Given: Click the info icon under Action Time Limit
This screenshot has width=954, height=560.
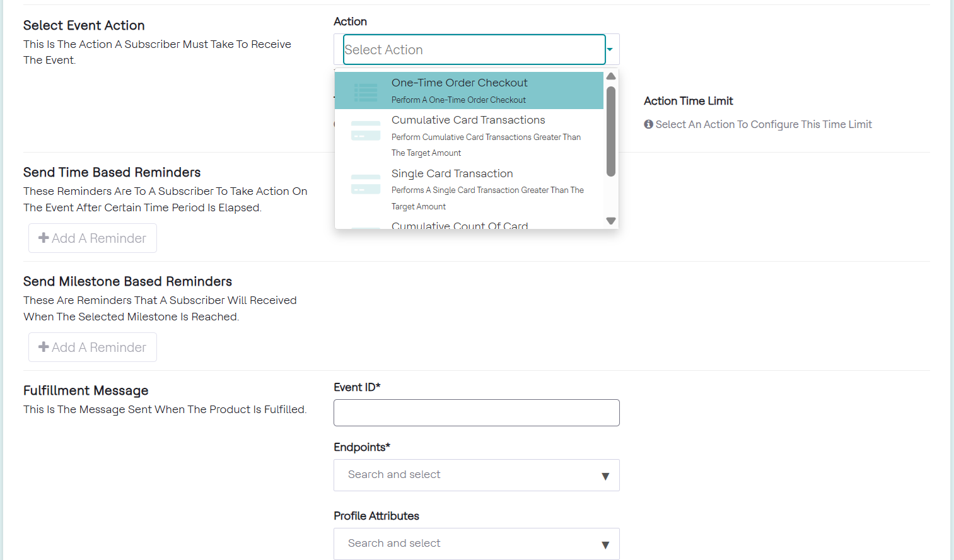Looking at the screenshot, I should coord(648,124).
